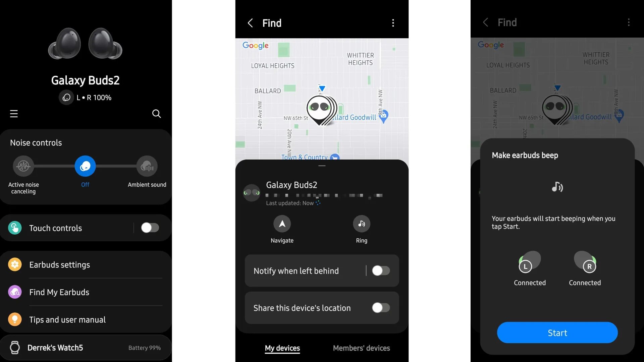Tap Derrek's Watch5 device thumbnail

15,348
